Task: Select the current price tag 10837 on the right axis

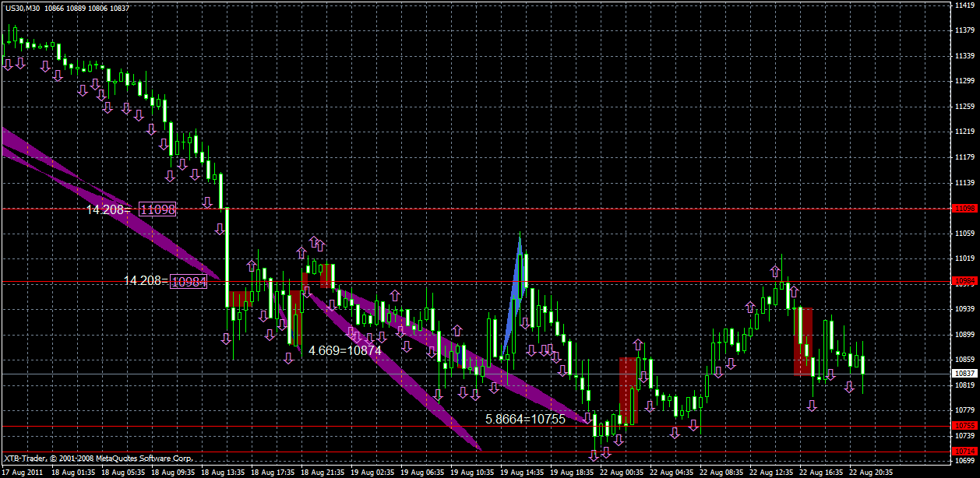Action: (965, 372)
